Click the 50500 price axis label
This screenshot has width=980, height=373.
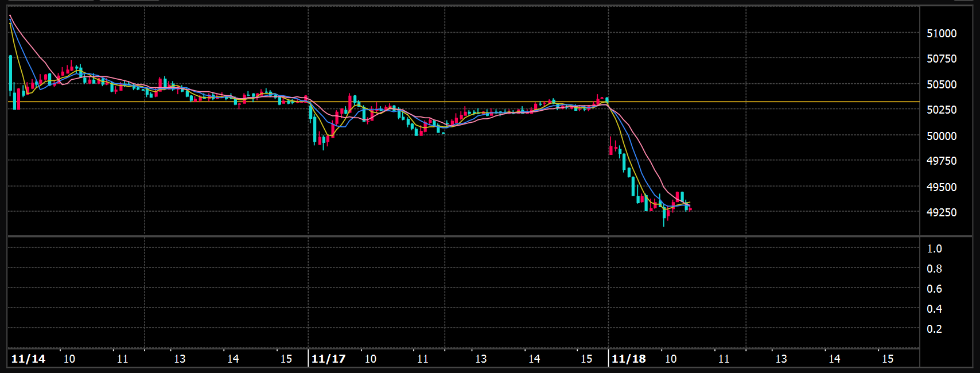tap(942, 84)
